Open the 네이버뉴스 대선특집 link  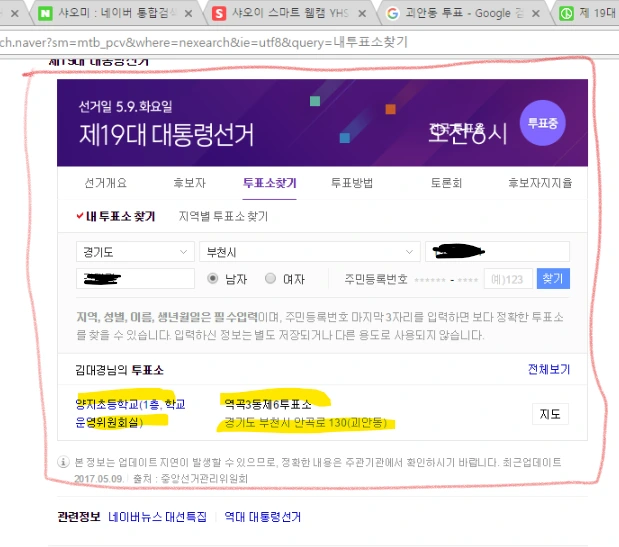(x=157, y=517)
